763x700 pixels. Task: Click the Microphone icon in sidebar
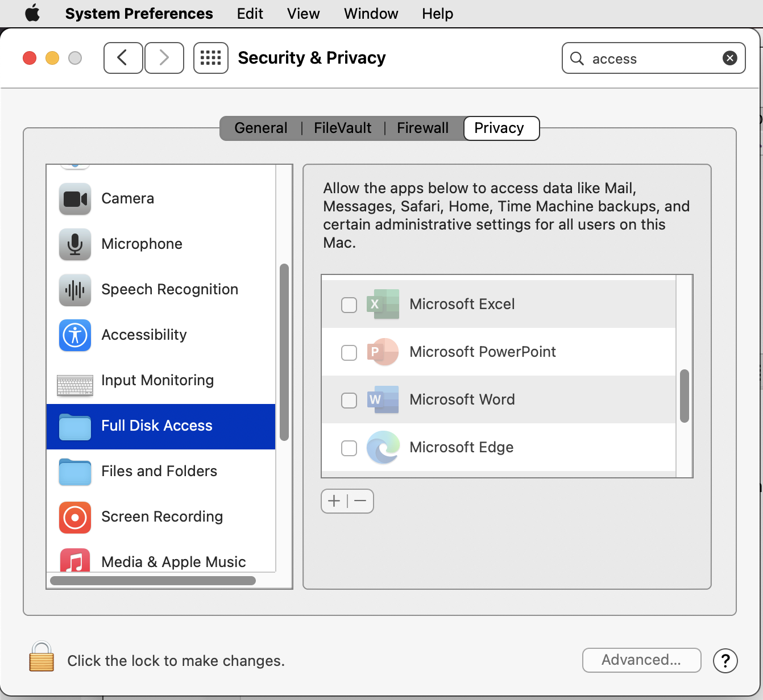coord(75,244)
